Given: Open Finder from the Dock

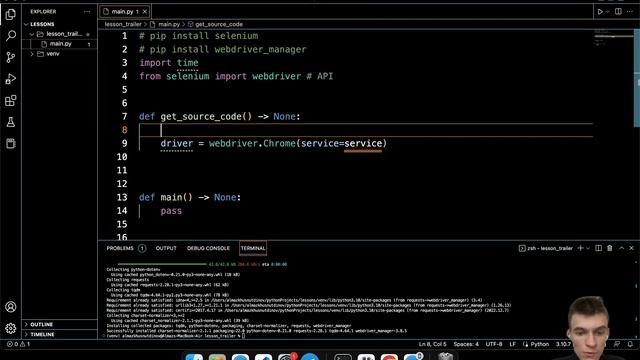Looking at the screenshot, I should point(194,358).
